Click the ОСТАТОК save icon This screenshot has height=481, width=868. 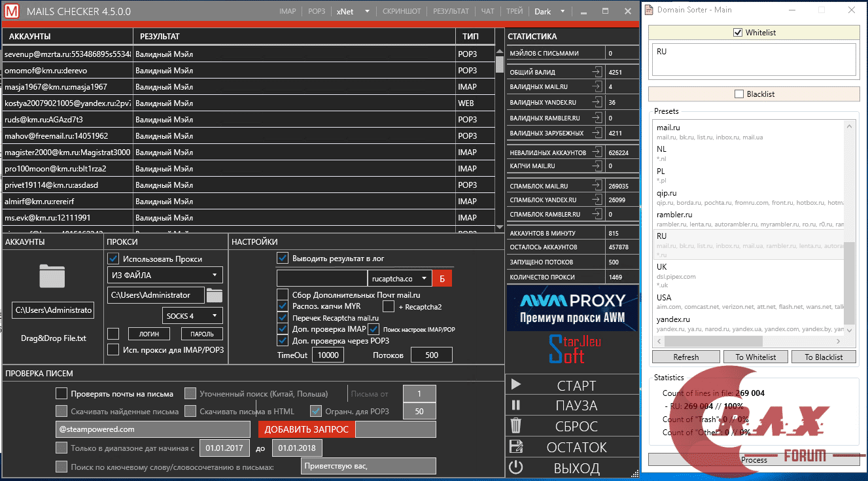point(515,447)
